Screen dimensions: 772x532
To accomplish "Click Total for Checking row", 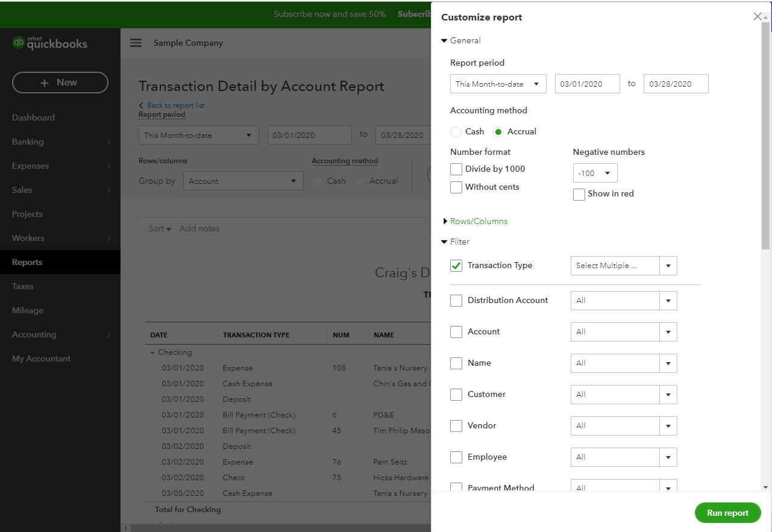I will coord(288,510).
